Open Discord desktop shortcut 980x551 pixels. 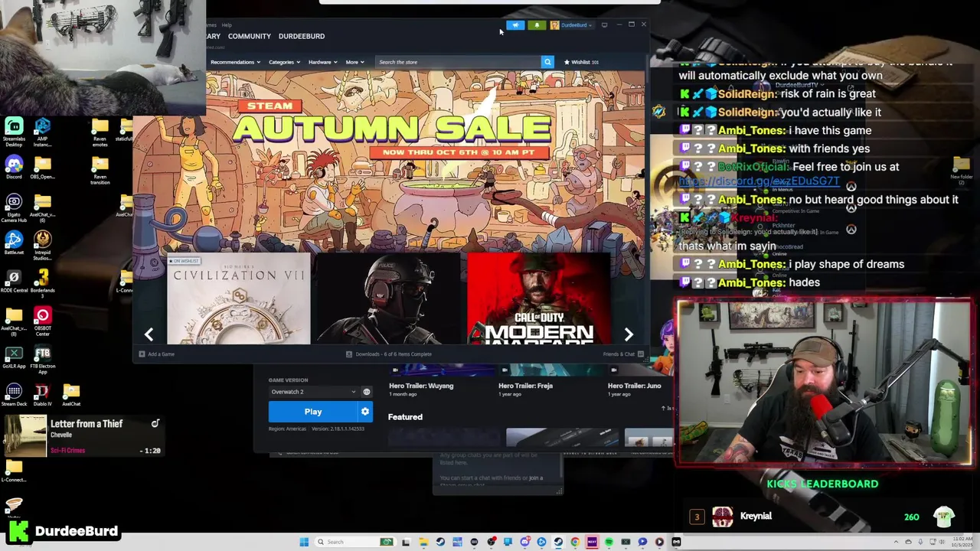tap(14, 168)
